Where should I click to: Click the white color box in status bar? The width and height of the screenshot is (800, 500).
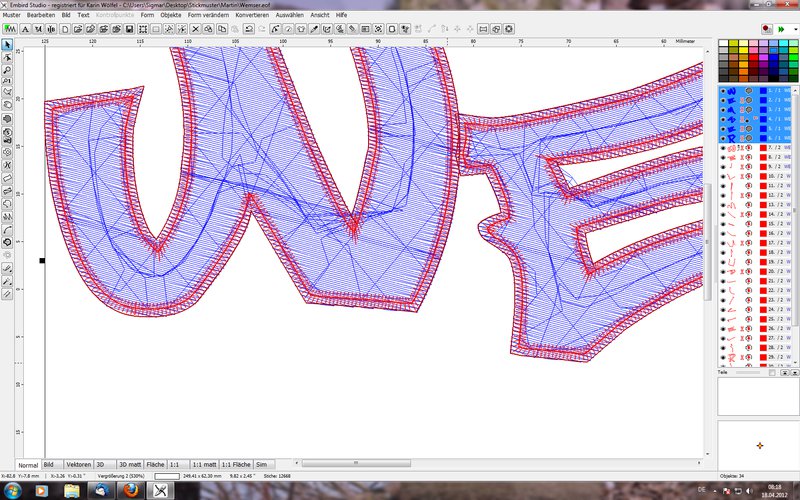167,476
